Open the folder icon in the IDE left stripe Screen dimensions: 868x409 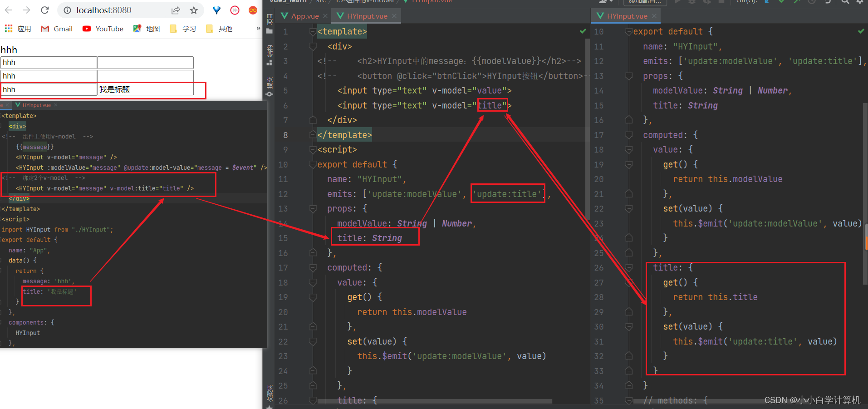coord(270,31)
